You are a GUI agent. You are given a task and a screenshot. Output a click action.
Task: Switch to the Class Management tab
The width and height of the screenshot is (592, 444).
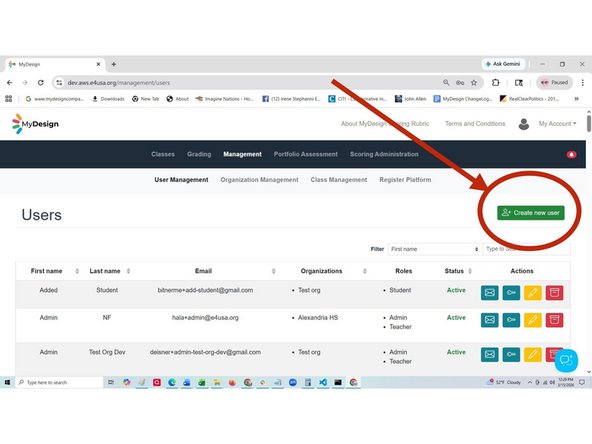(x=339, y=180)
